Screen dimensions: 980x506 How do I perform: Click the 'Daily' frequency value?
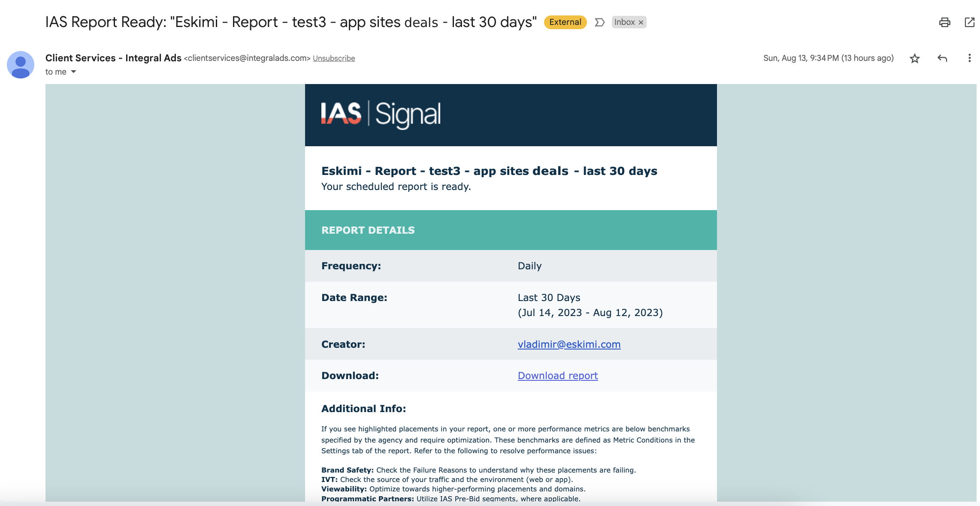pos(529,266)
